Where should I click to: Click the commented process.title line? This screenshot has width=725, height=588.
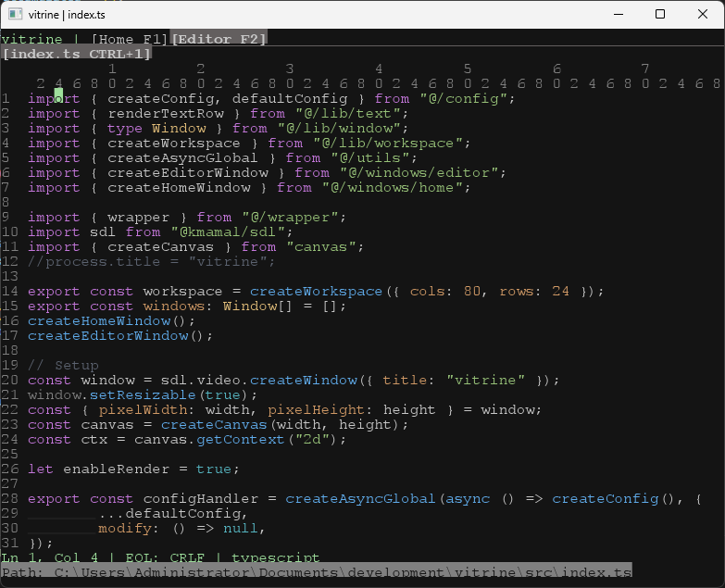(x=151, y=262)
